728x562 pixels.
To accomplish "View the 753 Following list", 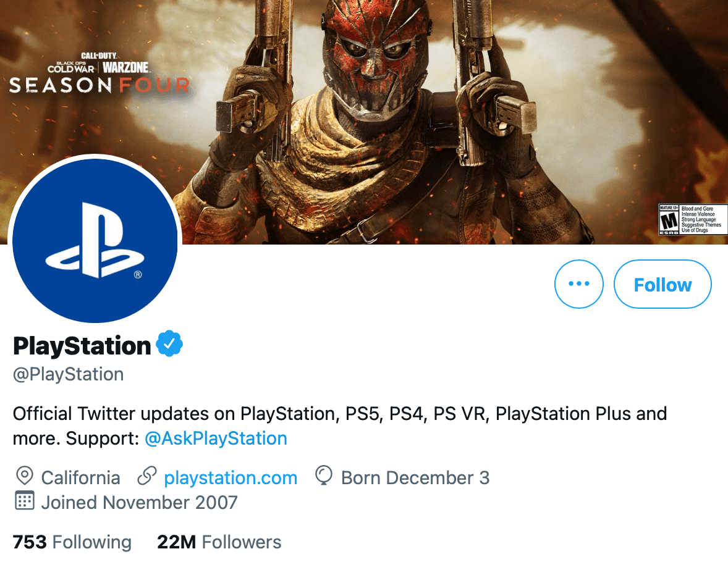I will tap(72, 542).
